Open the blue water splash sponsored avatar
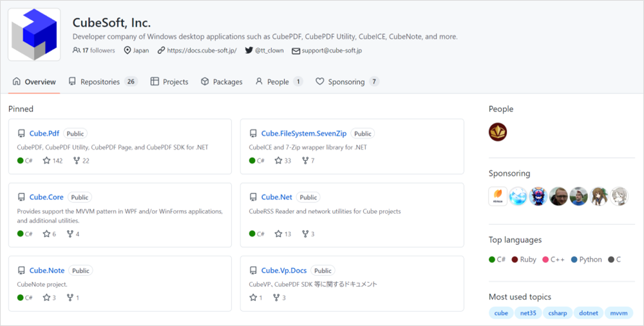The image size is (644, 326). point(518,196)
